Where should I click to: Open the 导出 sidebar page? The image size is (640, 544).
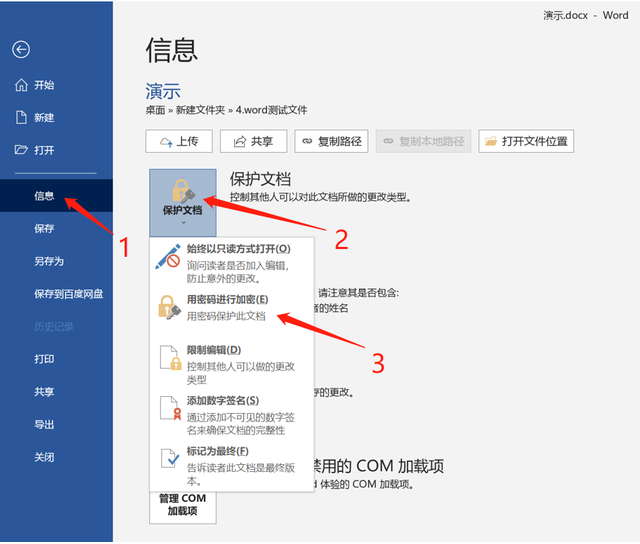coord(56,424)
